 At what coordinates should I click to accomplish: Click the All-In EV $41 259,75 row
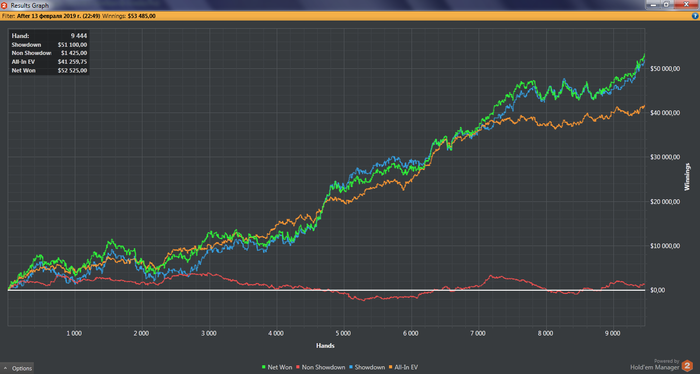(x=49, y=62)
